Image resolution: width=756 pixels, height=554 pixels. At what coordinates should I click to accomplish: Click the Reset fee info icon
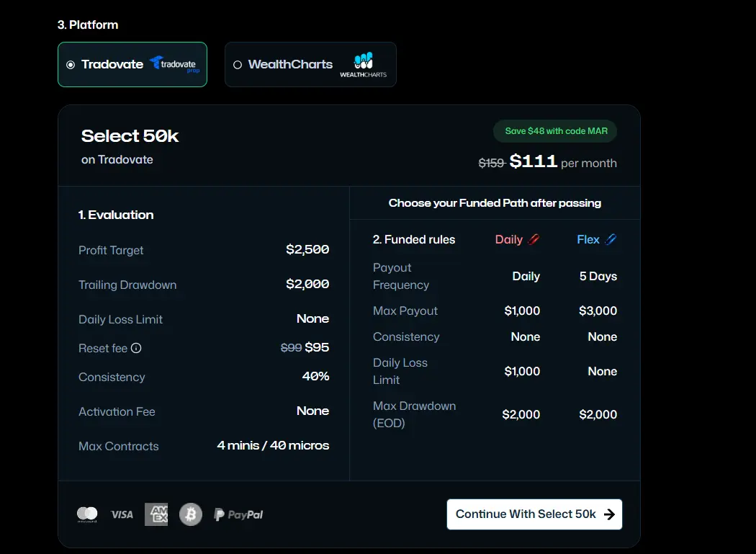tap(136, 348)
